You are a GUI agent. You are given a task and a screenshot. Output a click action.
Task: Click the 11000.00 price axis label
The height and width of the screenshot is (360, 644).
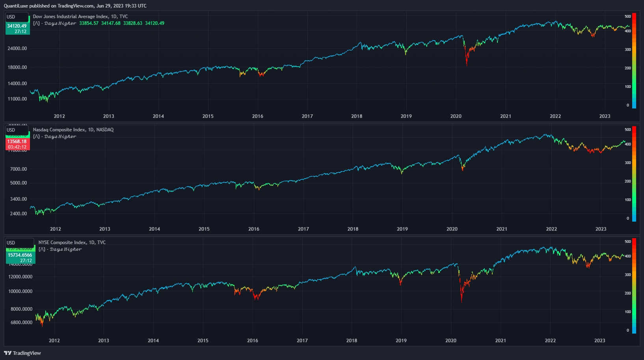tap(17, 99)
